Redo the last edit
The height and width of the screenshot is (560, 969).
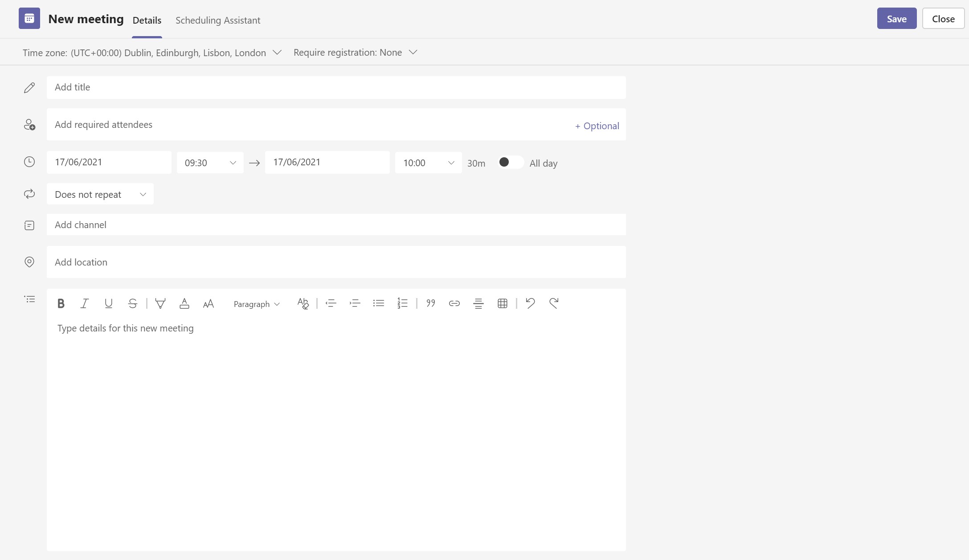point(554,303)
